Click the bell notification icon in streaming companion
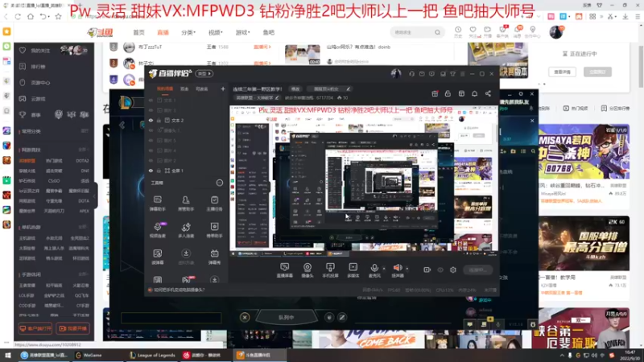 (474, 93)
